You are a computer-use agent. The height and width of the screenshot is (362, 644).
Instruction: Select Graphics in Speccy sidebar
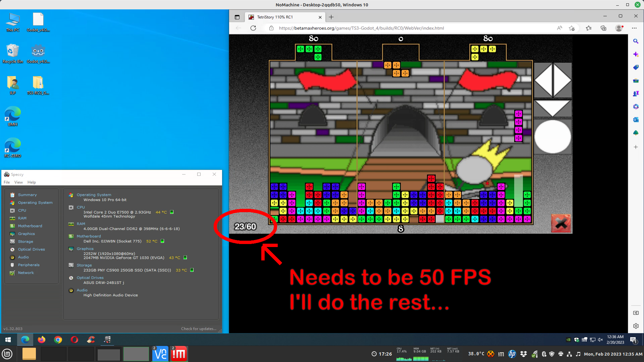click(26, 234)
